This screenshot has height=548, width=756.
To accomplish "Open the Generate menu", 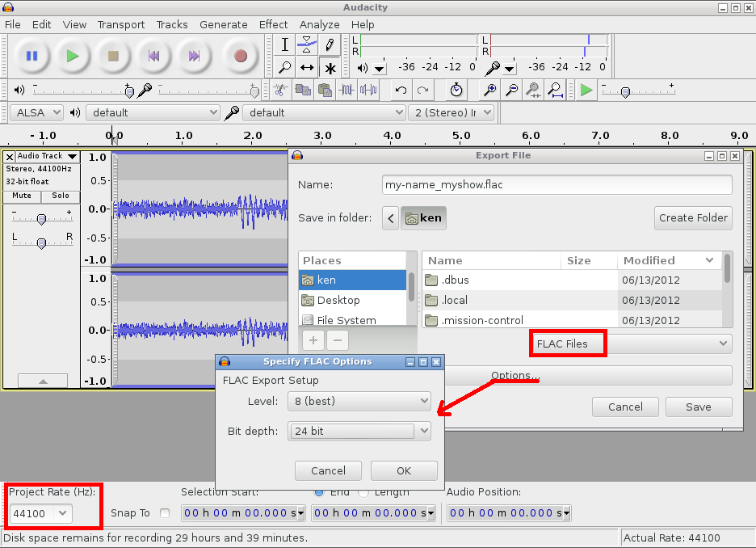I will click(x=224, y=24).
